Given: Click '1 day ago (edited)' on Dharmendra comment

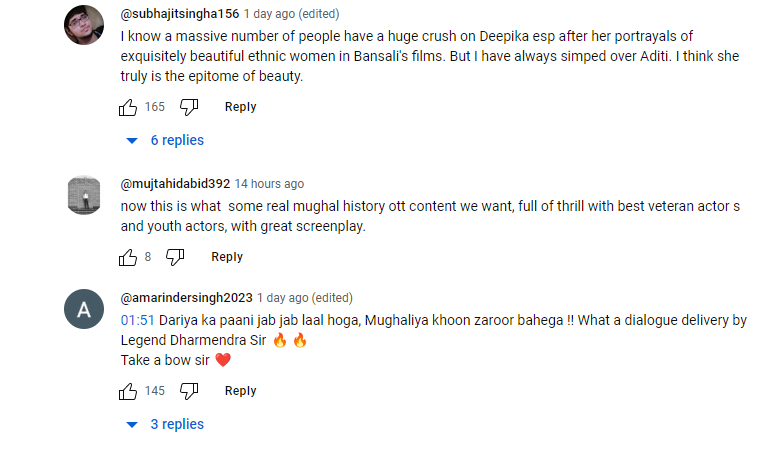Looking at the screenshot, I should coord(305,298).
